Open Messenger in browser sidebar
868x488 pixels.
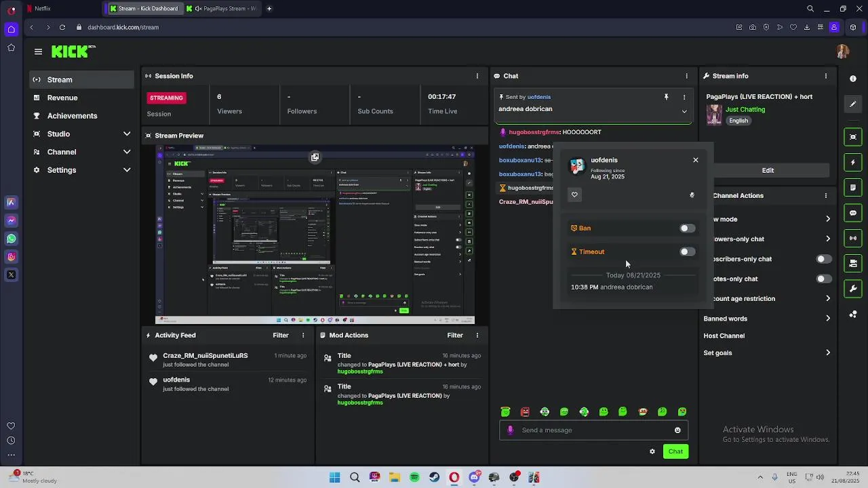[x=11, y=220]
